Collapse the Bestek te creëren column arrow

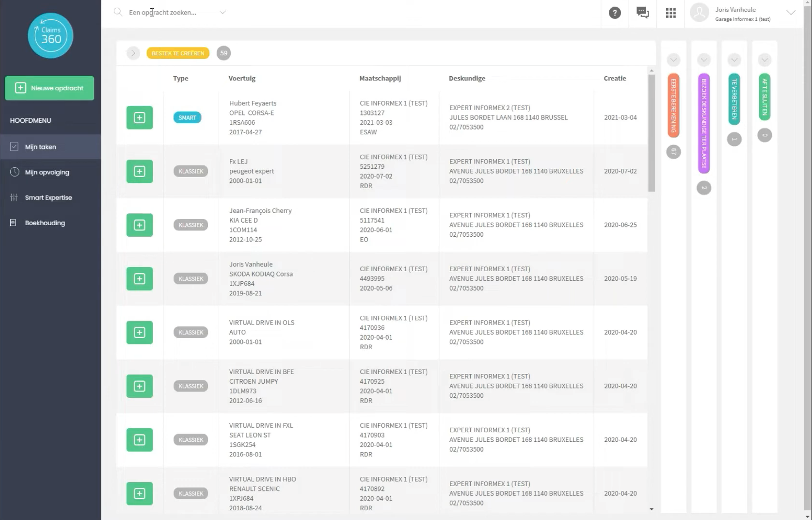[x=133, y=53]
